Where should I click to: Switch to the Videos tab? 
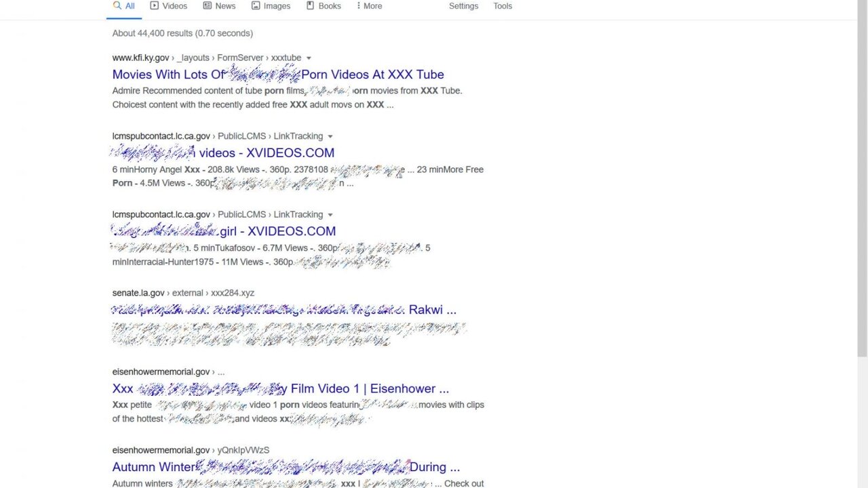pyautogui.click(x=168, y=6)
